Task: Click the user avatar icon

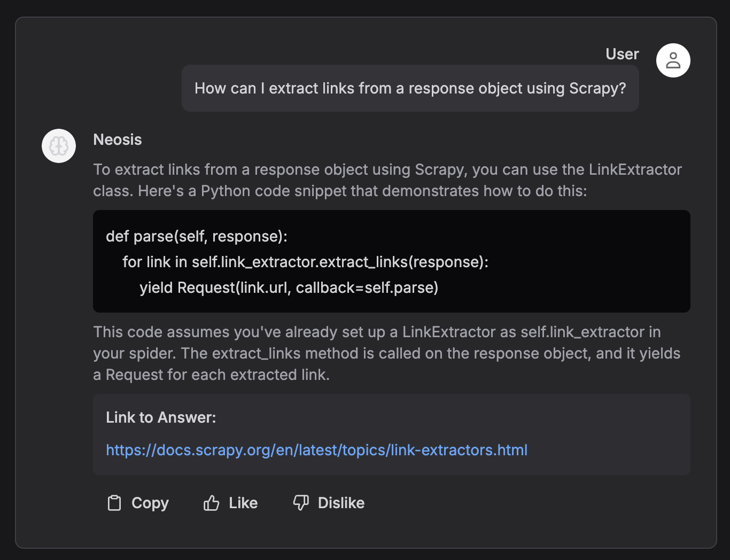Action: click(673, 60)
